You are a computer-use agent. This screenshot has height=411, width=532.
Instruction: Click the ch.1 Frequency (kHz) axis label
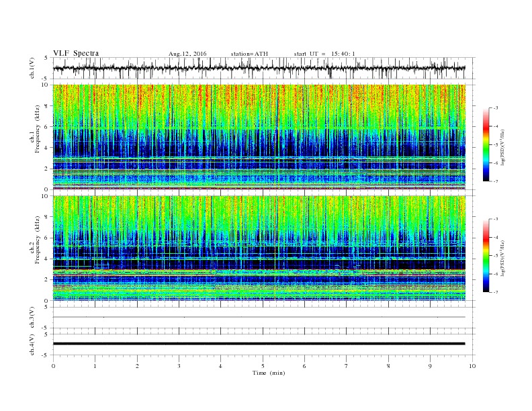tap(35, 128)
